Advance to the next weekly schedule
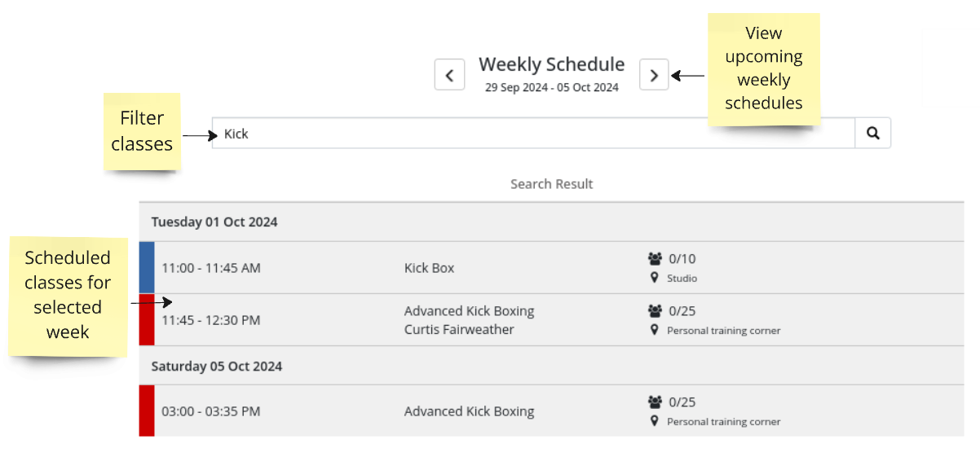The width and height of the screenshot is (980, 461). [x=654, y=75]
